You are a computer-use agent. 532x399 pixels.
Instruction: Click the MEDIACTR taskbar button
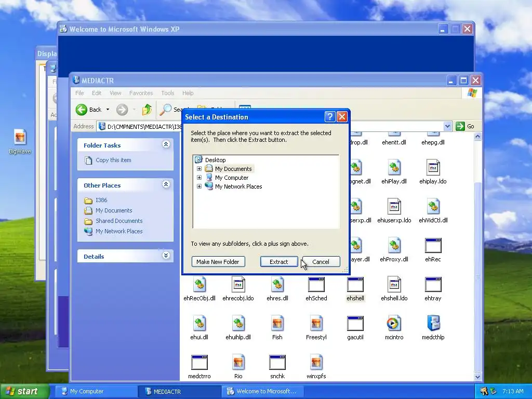[179, 391]
